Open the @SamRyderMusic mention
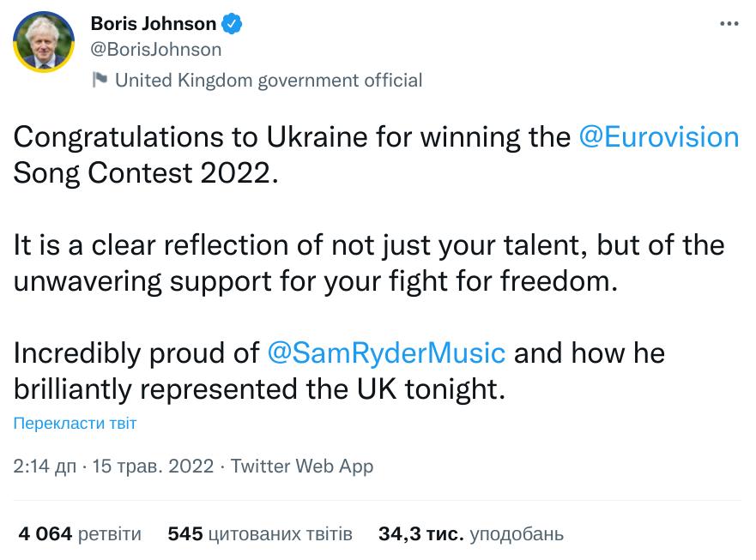The height and width of the screenshot is (560, 756). pos(387,352)
